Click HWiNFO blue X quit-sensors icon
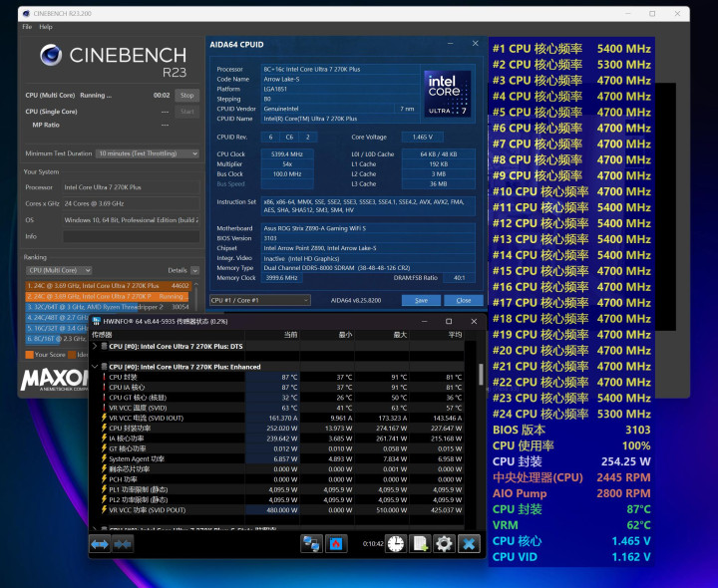Viewport: 718px width, 588px height. 469,543
